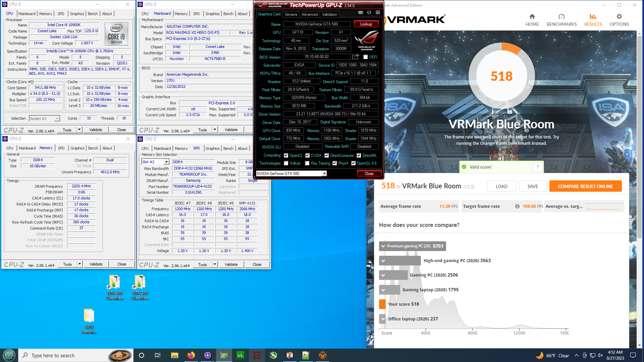Toggle the OpenGL 4.6 checkbox

[x=353, y=163]
